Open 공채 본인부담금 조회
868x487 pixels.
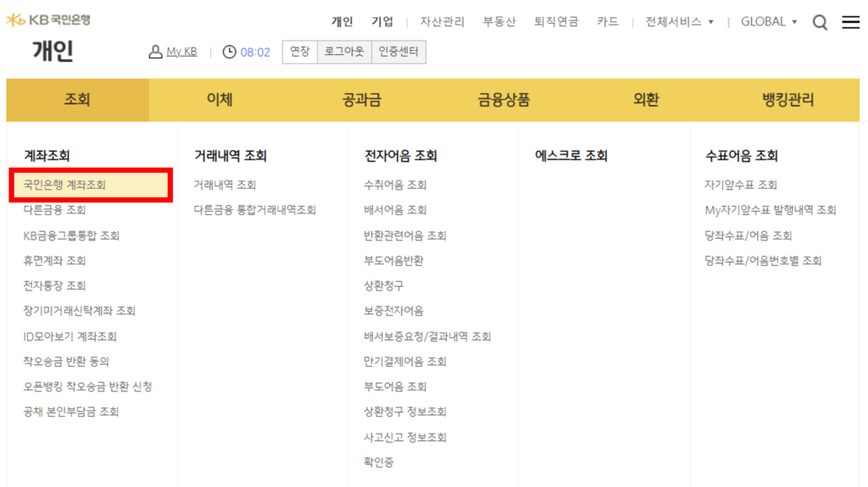[x=71, y=411]
